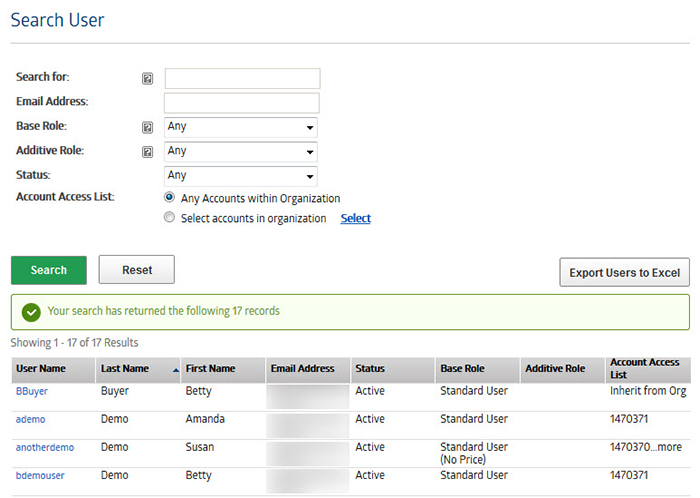Click the help icon next to Base Role
Image resolution: width=700 pixels, height=498 pixels.
click(x=147, y=127)
